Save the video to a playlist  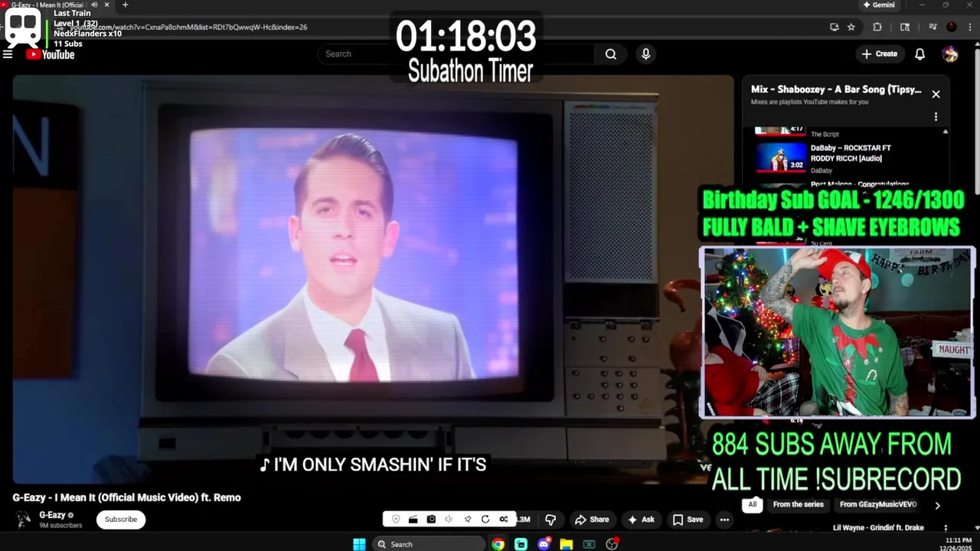point(688,520)
